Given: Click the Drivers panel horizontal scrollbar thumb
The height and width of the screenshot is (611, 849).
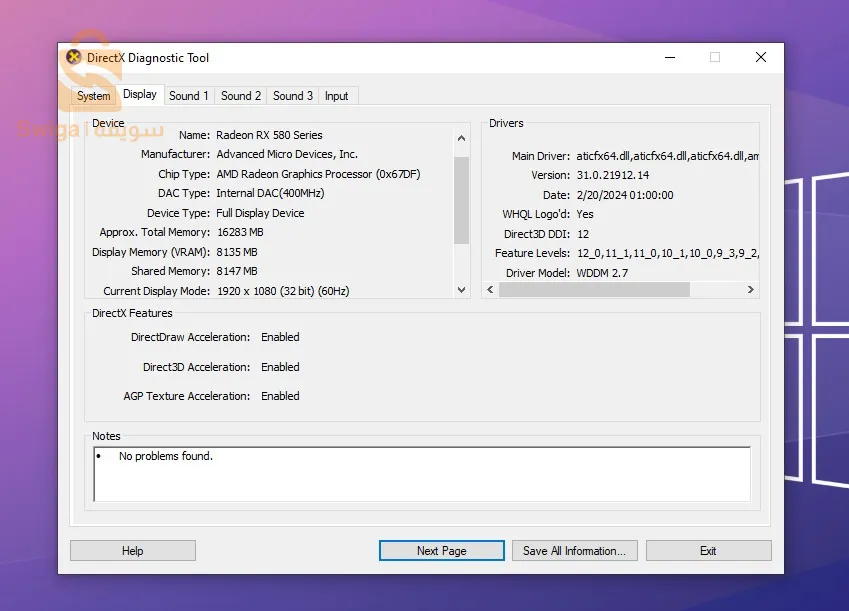Looking at the screenshot, I should coord(594,290).
